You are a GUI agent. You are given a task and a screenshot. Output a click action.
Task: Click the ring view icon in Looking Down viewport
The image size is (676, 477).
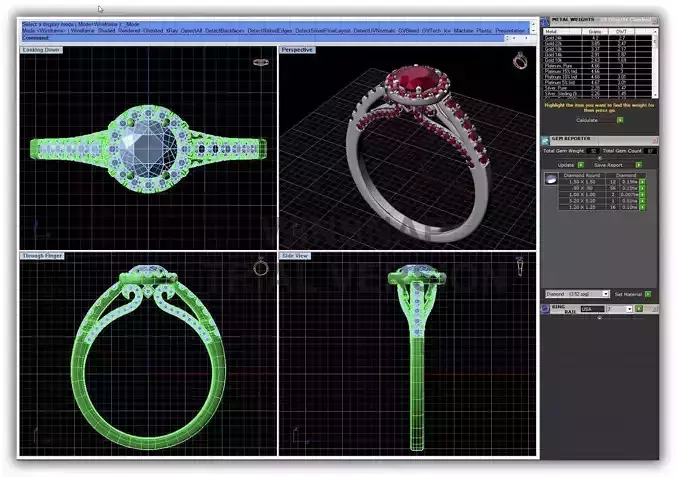(260, 63)
